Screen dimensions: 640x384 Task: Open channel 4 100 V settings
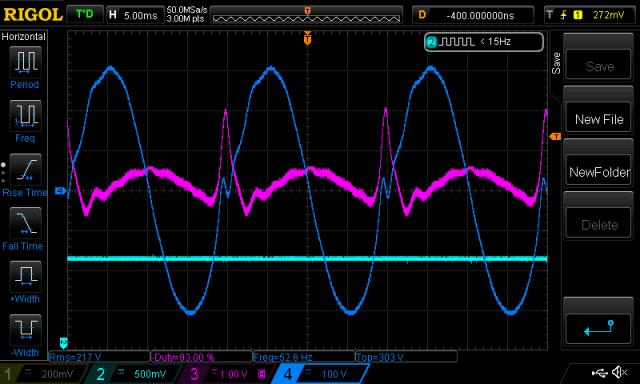tap(320, 374)
